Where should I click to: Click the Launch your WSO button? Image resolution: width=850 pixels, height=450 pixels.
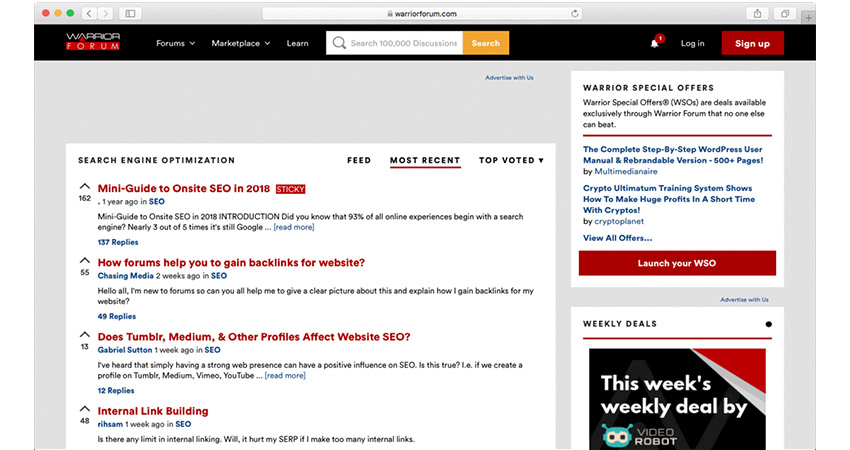[677, 263]
